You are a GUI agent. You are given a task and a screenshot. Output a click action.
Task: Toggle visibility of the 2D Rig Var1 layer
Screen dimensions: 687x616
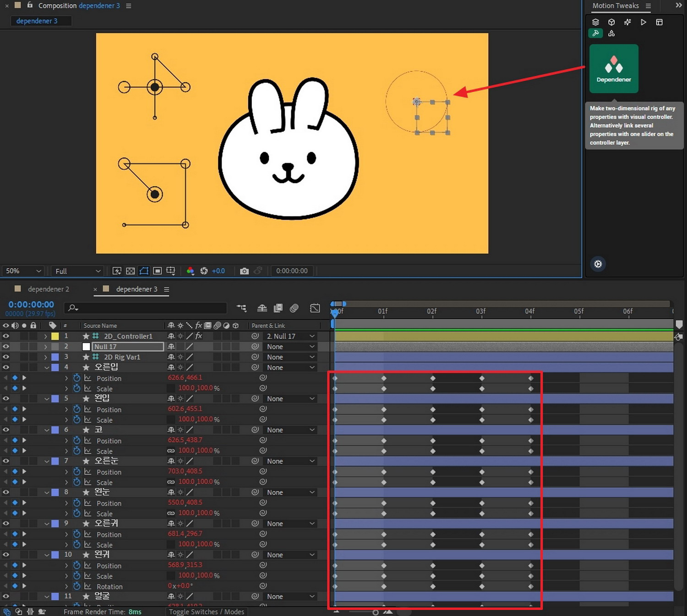[x=6, y=357]
